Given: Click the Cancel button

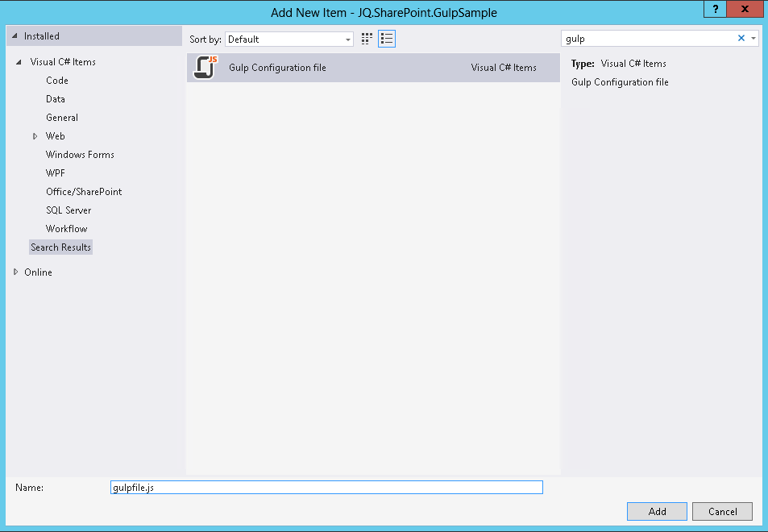Looking at the screenshot, I should [x=722, y=511].
